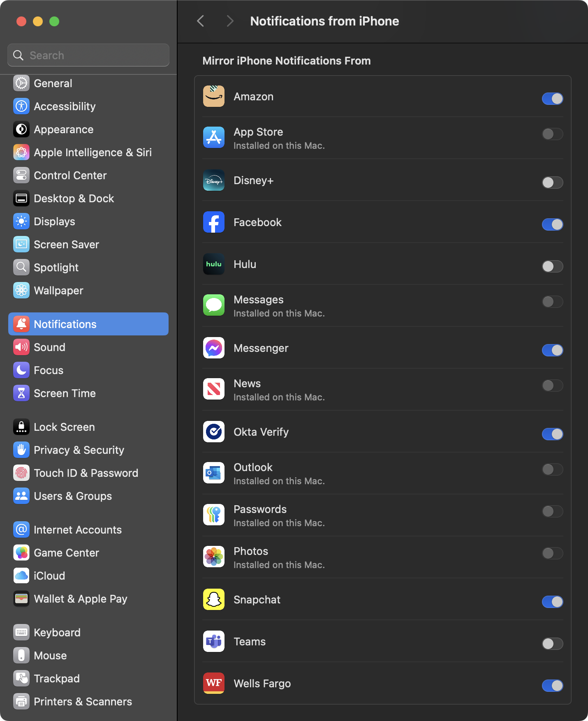This screenshot has height=721, width=588.
Task: Open General settings in sidebar
Action: (x=88, y=83)
